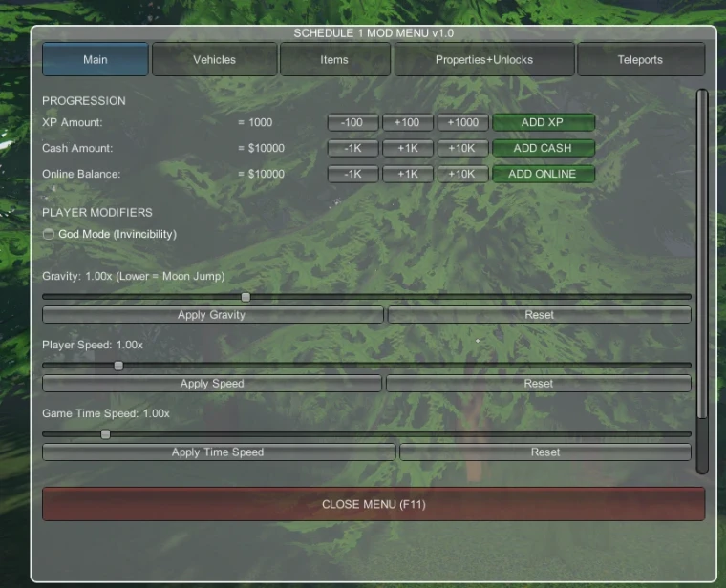
Task: Subtract 1K from Online Balance
Action: pyautogui.click(x=353, y=174)
